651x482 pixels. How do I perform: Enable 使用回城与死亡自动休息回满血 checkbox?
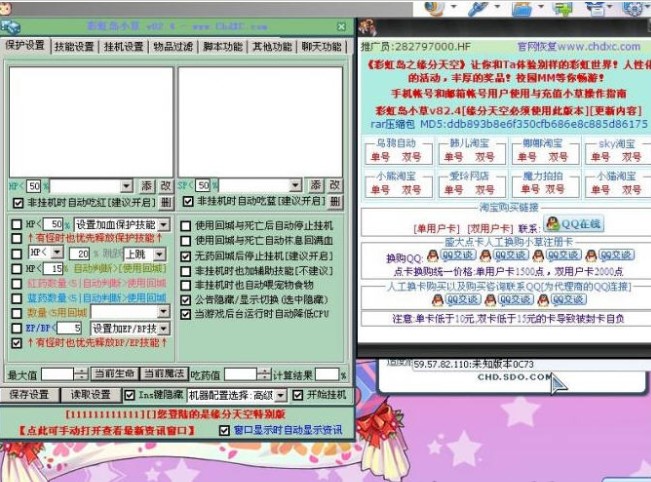186,241
